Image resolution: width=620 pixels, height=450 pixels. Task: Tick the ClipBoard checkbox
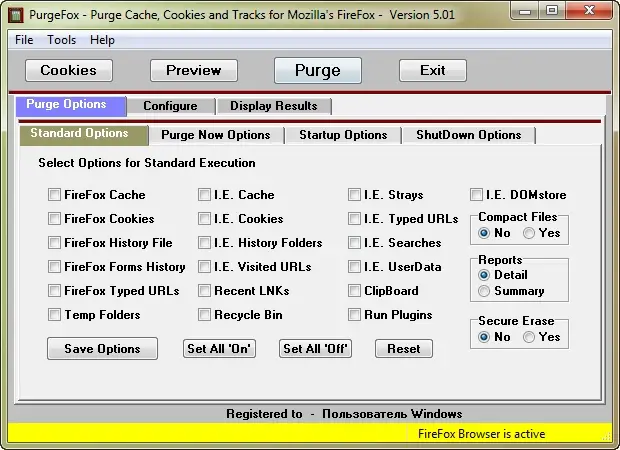(x=354, y=291)
